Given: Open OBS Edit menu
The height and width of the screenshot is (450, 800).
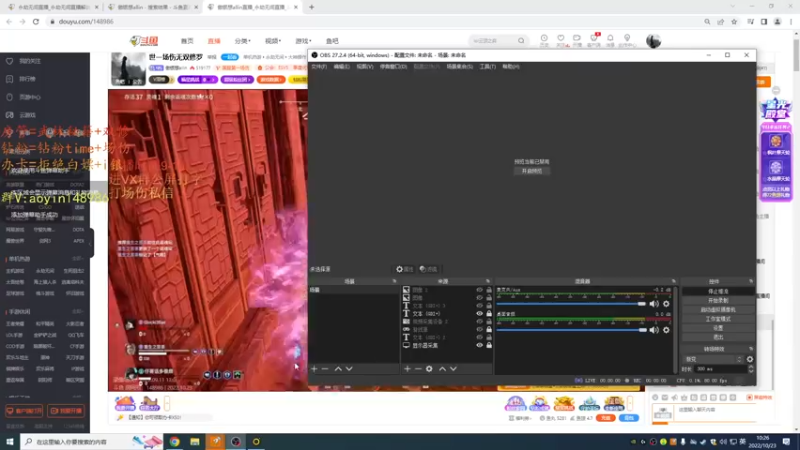Looking at the screenshot, I should (341, 67).
